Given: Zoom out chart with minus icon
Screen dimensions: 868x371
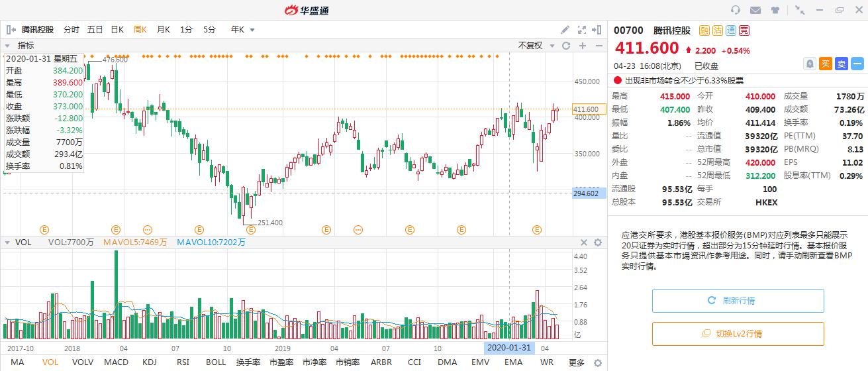Looking at the screenshot, I should tap(598, 46).
